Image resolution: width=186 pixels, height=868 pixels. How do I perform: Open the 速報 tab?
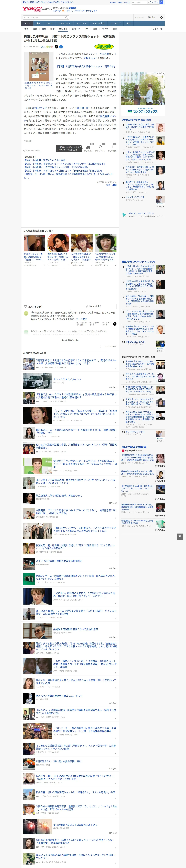(x=38, y=24)
